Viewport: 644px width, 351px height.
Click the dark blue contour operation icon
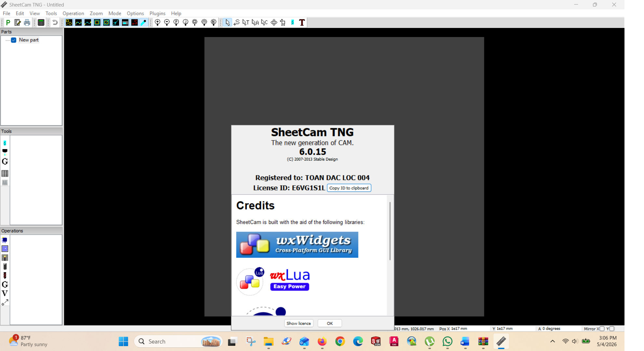click(5, 240)
